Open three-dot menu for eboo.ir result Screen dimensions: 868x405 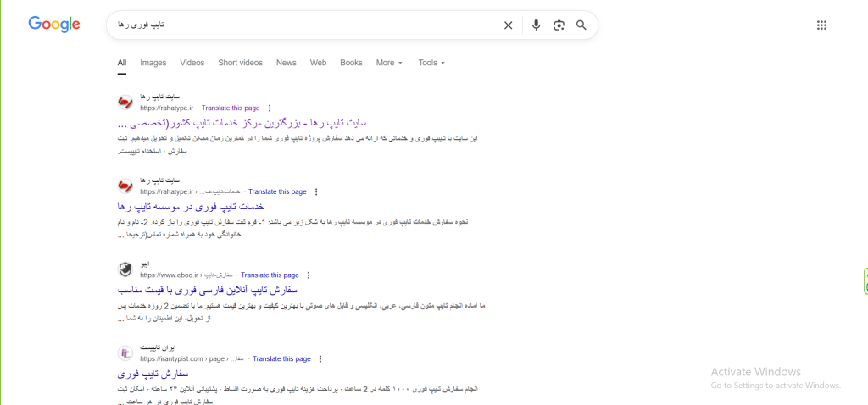point(309,275)
